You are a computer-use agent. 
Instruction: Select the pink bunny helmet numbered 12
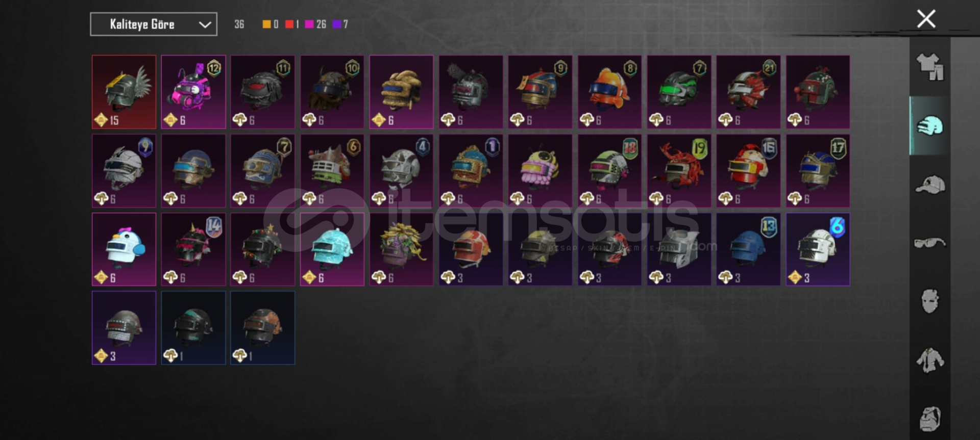tap(193, 92)
